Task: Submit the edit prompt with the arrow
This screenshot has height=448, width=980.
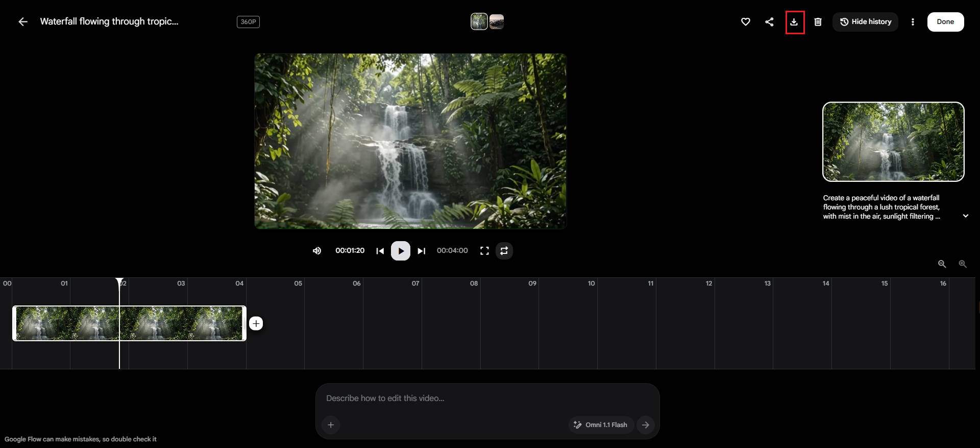Action: point(646,425)
